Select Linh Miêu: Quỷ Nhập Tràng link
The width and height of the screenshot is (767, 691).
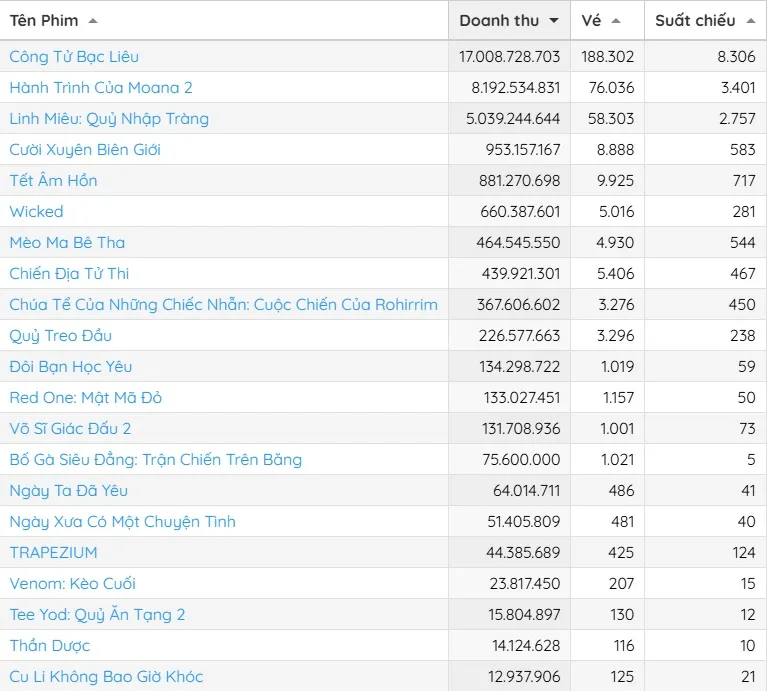109,119
